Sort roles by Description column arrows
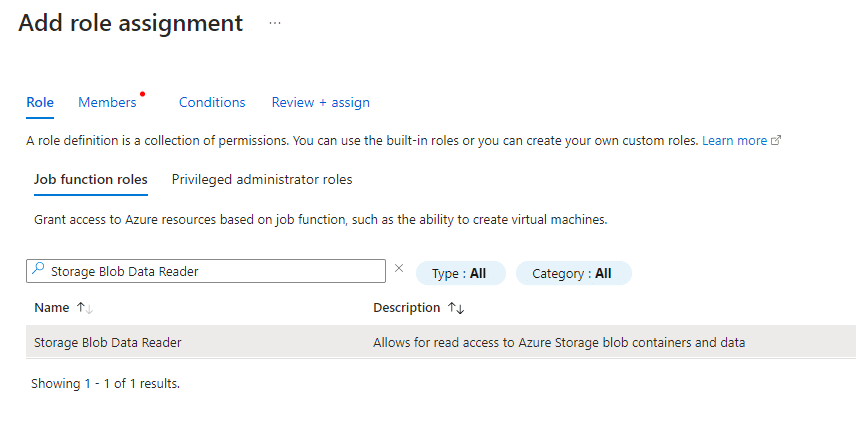 pos(456,308)
